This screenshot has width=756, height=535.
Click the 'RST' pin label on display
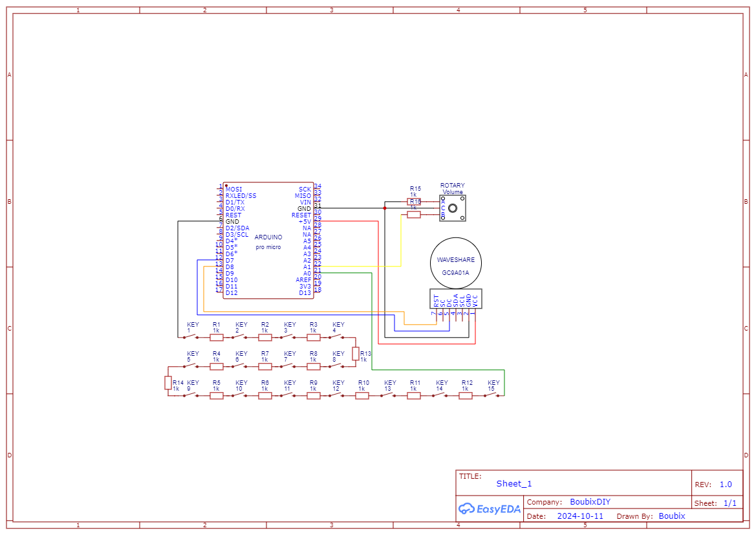[x=437, y=301]
